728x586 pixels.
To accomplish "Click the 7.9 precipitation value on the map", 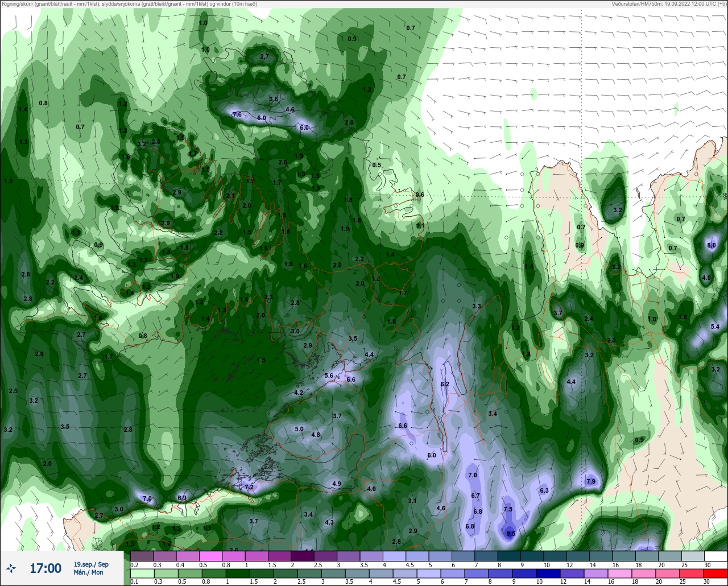I will 590,482.
